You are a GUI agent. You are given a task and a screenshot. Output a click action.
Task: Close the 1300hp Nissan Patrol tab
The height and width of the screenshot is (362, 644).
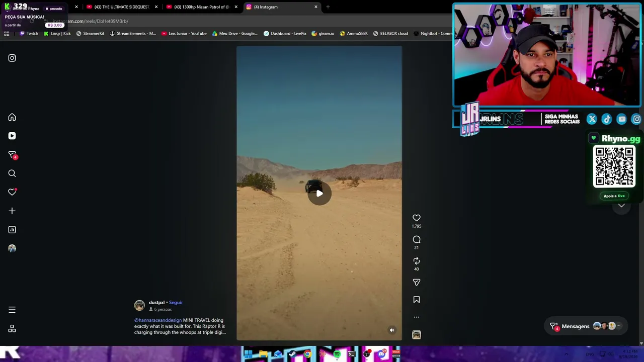[x=236, y=7]
